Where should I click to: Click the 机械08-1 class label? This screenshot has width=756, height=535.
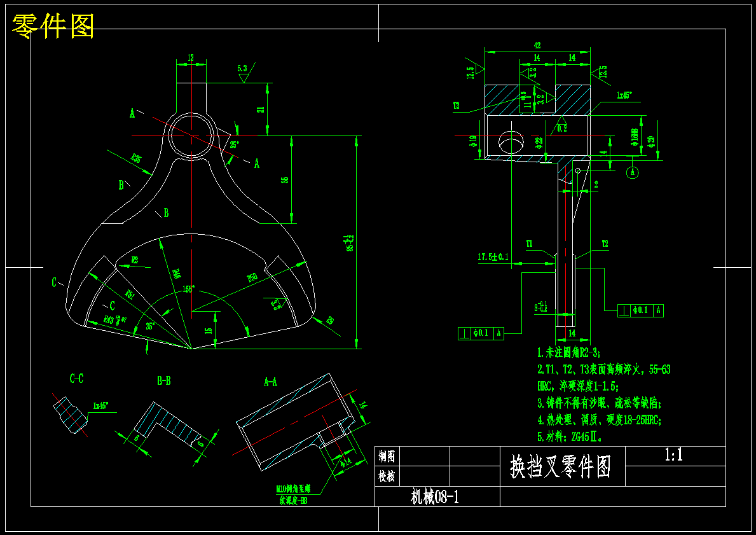click(435, 497)
